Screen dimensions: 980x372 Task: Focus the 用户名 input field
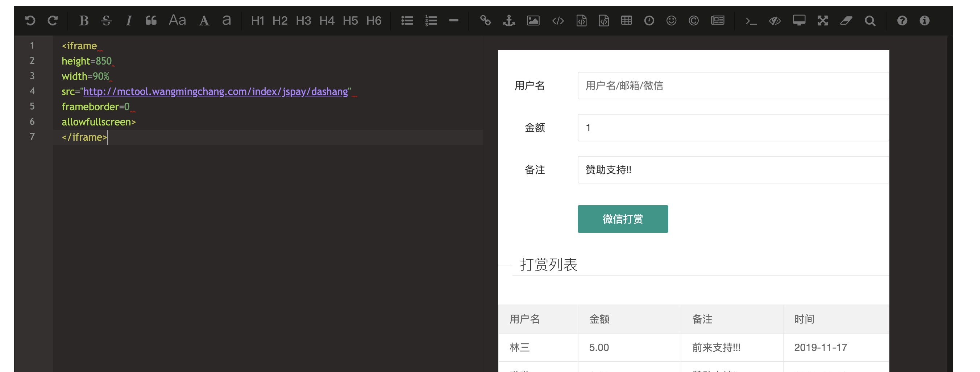pos(733,86)
